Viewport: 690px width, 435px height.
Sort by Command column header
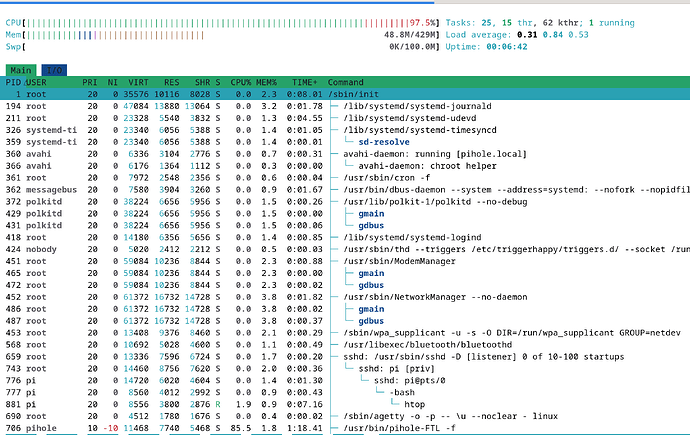(345, 82)
